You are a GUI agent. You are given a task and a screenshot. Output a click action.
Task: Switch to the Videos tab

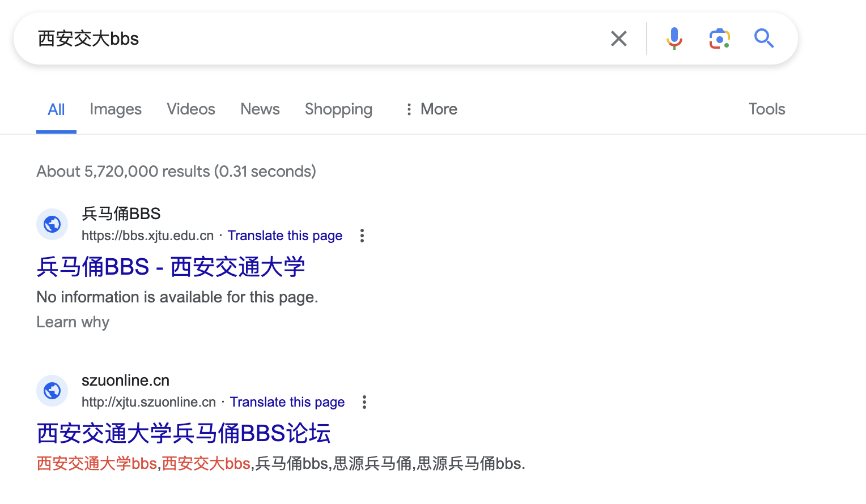click(x=191, y=109)
